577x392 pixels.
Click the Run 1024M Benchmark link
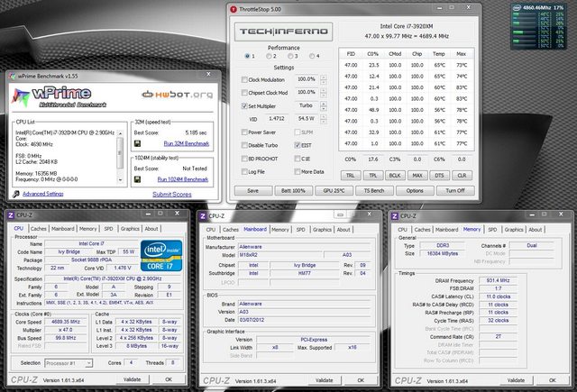(183, 179)
